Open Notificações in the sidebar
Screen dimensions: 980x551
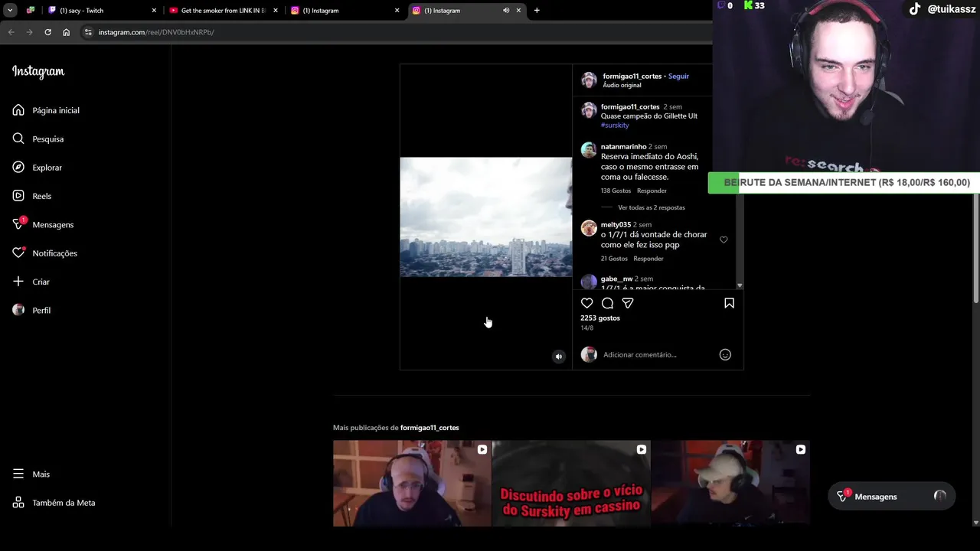[45, 253]
